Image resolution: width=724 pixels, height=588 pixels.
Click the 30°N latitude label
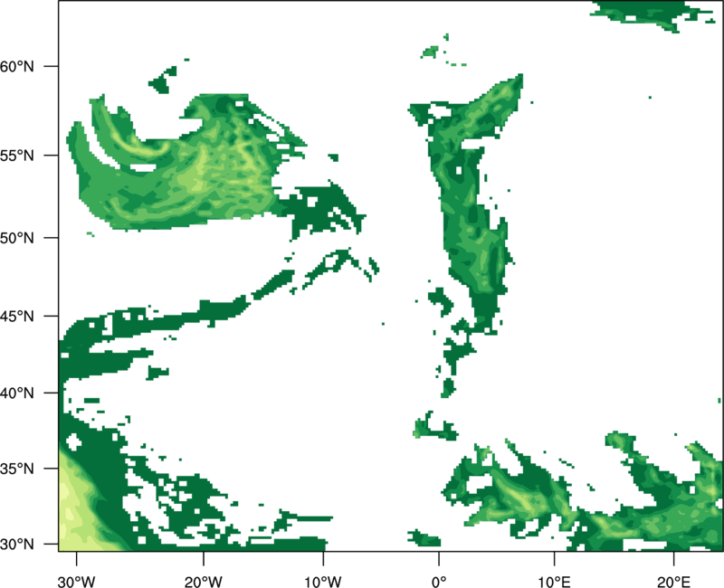click(17, 545)
